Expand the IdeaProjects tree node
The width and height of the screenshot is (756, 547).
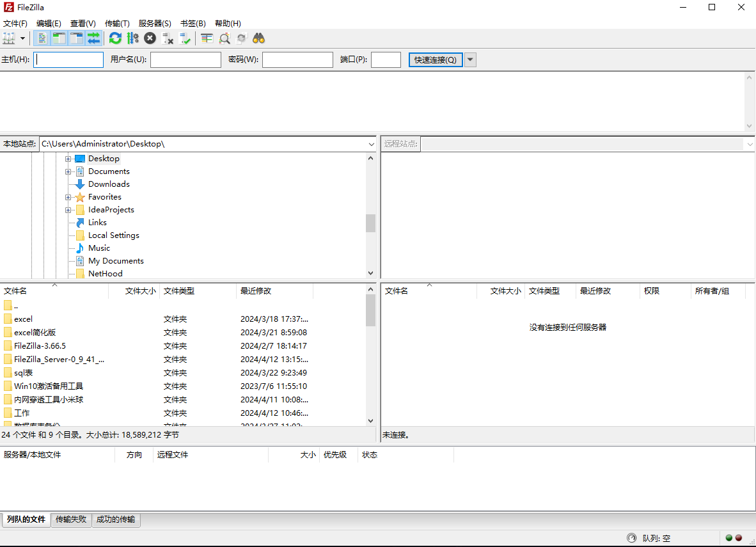pyautogui.click(x=68, y=210)
